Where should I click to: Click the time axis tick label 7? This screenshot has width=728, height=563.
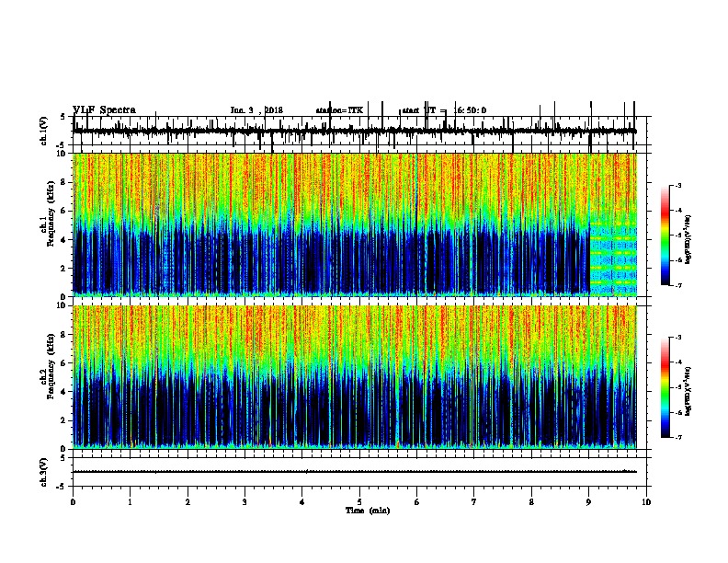[474, 502]
